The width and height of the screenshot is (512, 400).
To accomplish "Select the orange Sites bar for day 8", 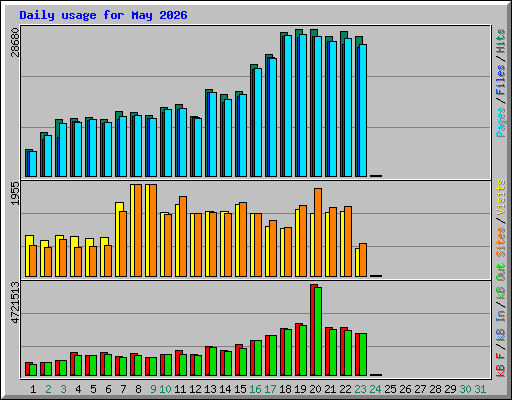I will [x=138, y=230].
